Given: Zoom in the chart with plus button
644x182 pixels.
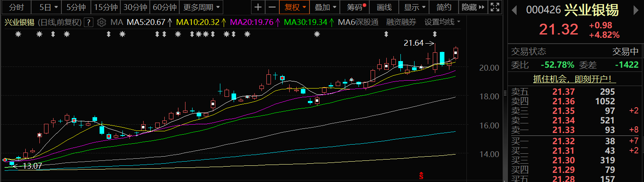Looking at the screenshot, I should [258, 7].
